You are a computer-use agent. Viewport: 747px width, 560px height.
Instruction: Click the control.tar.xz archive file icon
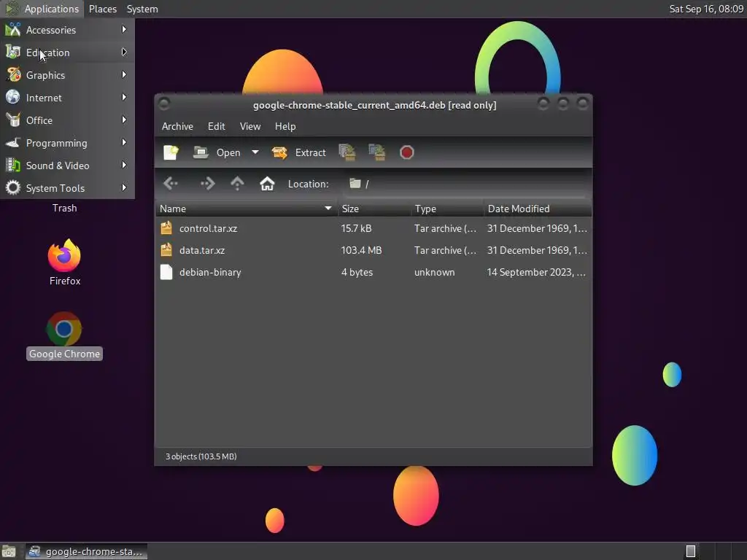(166, 228)
